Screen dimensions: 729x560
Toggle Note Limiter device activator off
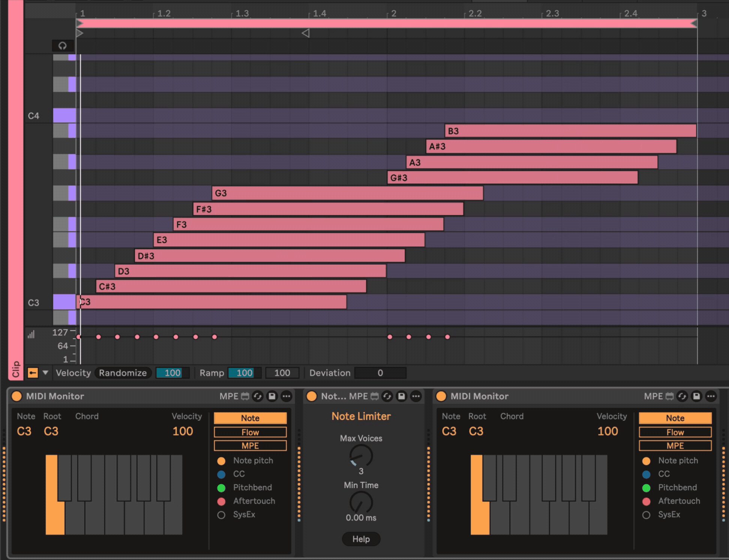312,396
